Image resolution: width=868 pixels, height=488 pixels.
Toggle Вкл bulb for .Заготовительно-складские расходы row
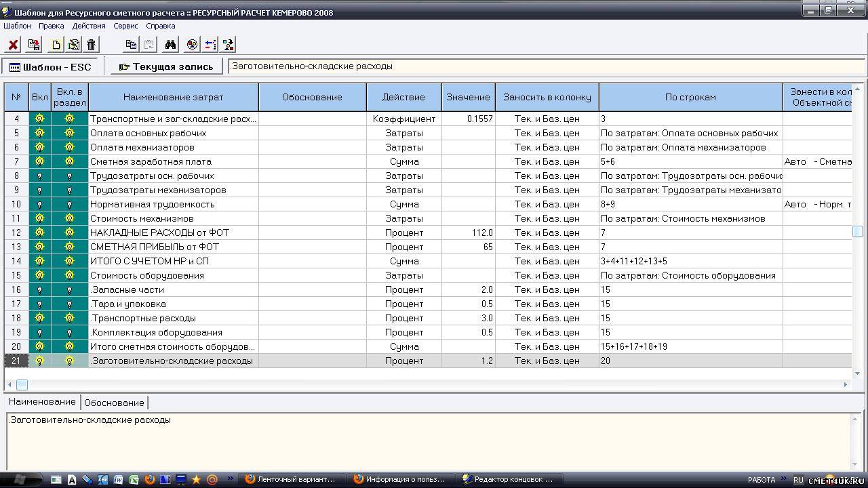pyautogui.click(x=39, y=361)
